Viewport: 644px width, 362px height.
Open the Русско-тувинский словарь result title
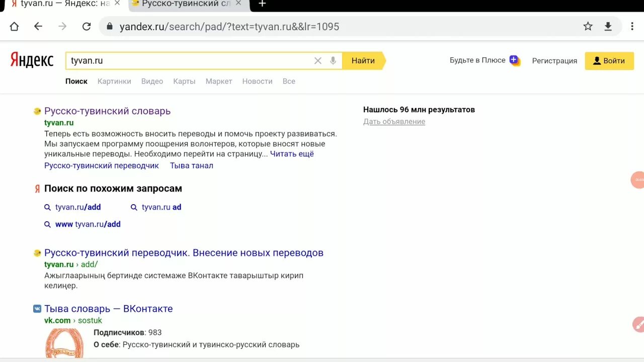point(107,111)
